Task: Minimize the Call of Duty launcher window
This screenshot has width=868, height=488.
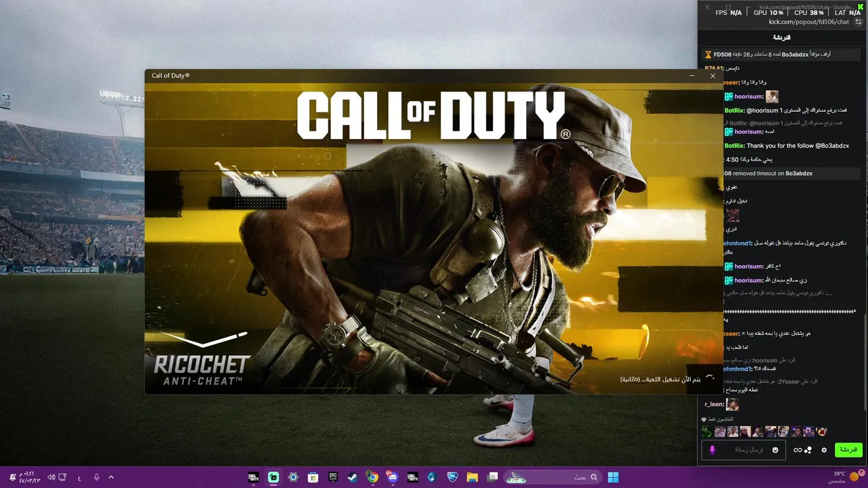Action: point(692,76)
